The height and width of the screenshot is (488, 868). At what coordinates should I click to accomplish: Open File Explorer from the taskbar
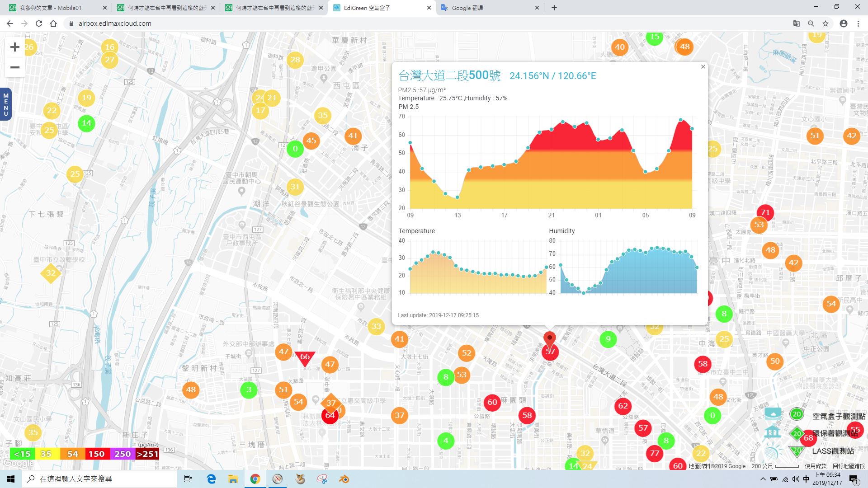(233, 479)
